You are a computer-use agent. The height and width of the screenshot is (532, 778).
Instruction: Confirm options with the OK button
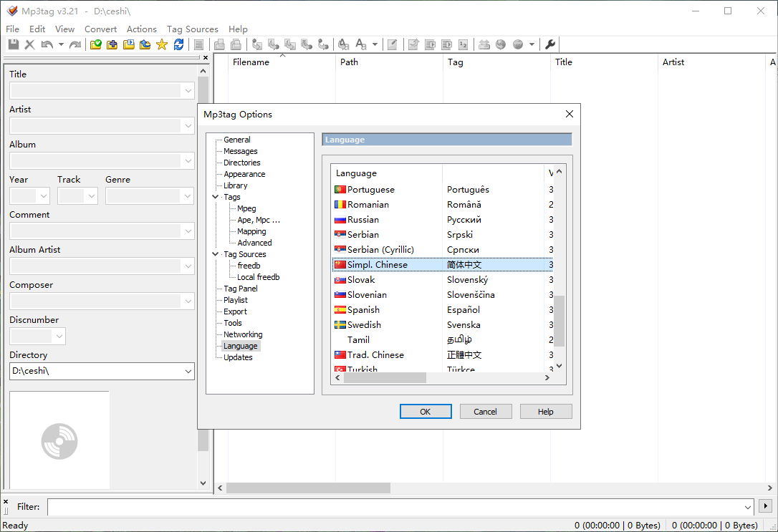(x=426, y=412)
